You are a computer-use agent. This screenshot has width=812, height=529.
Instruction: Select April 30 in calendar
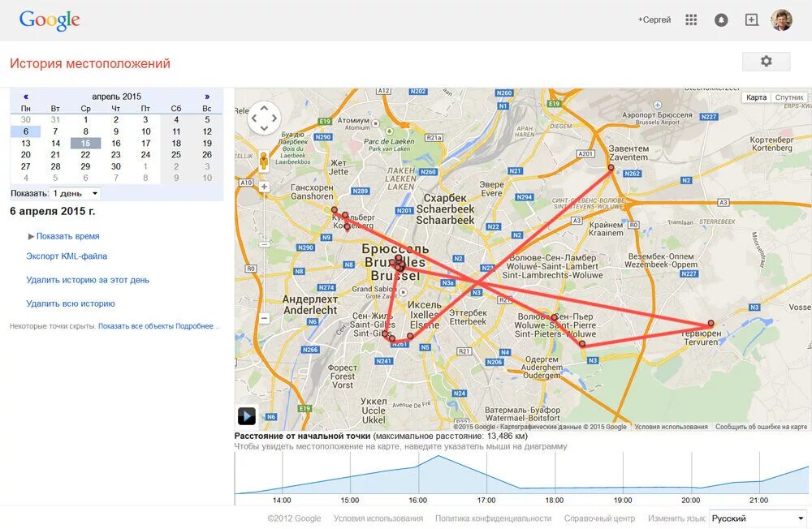pyautogui.click(x=116, y=166)
